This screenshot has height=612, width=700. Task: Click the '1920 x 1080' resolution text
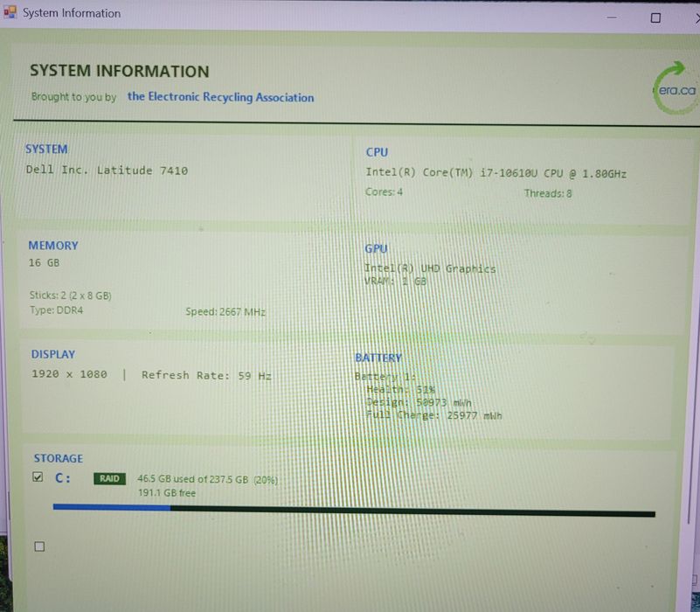tap(69, 374)
